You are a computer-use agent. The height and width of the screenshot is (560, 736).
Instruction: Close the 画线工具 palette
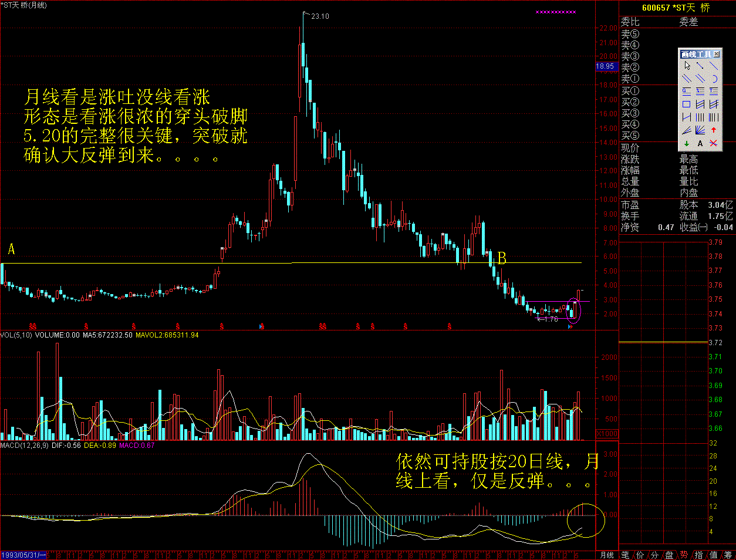coord(717,54)
